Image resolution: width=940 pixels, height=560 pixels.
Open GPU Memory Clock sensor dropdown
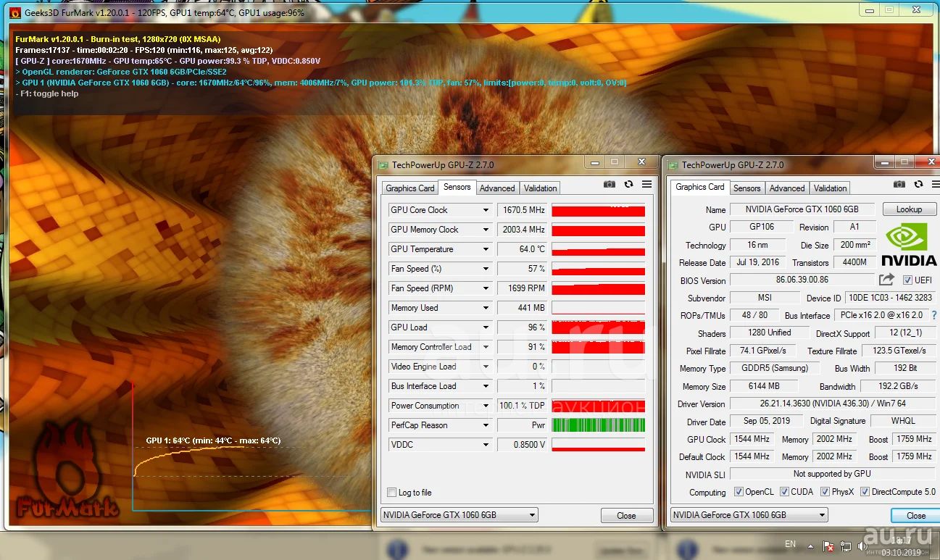pyautogui.click(x=486, y=230)
